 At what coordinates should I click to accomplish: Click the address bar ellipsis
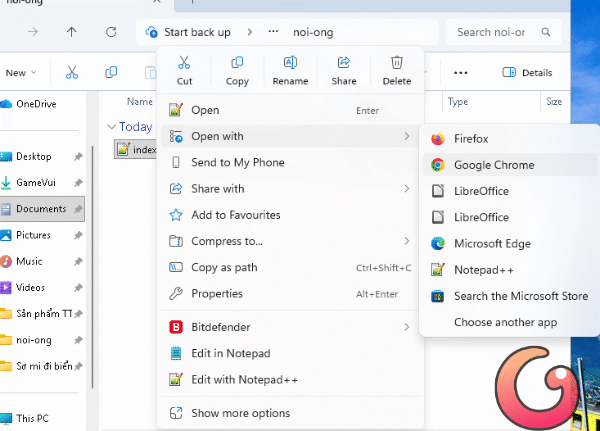(273, 32)
